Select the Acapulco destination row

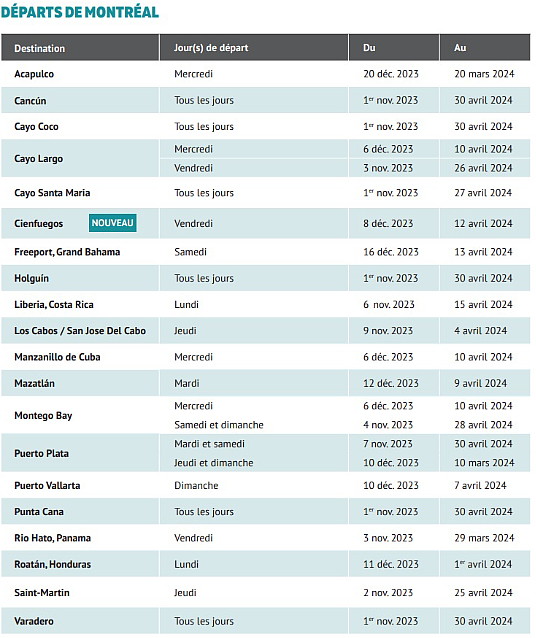pos(266,74)
